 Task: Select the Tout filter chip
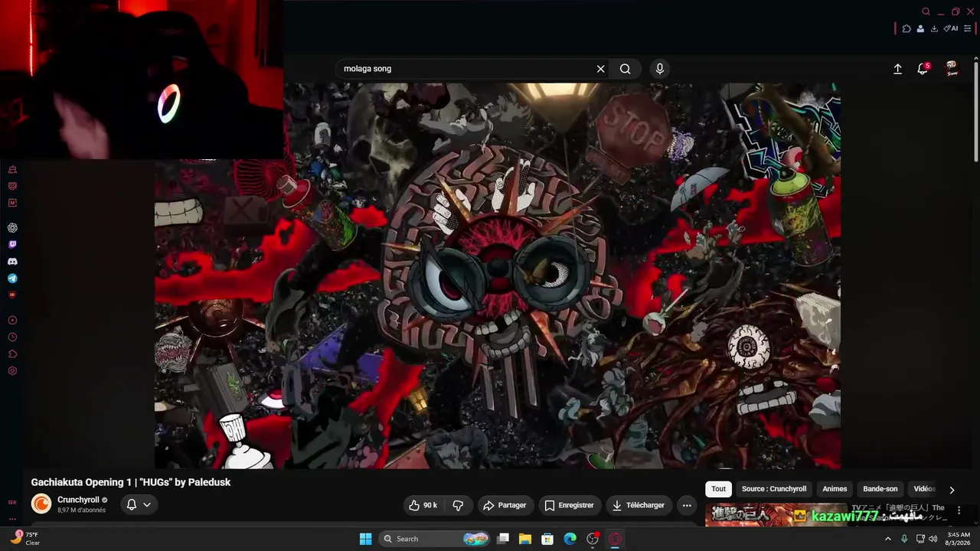[718, 489]
